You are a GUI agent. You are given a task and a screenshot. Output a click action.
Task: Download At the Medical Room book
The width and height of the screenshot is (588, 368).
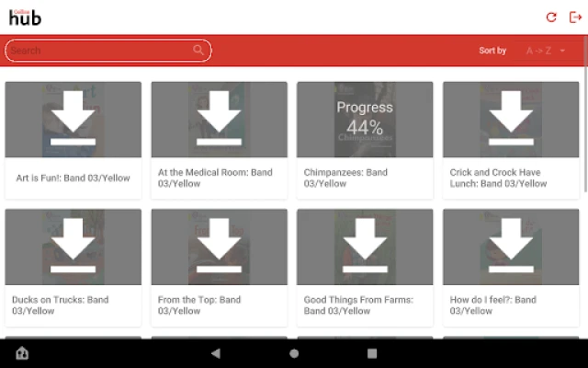(x=220, y=120)
